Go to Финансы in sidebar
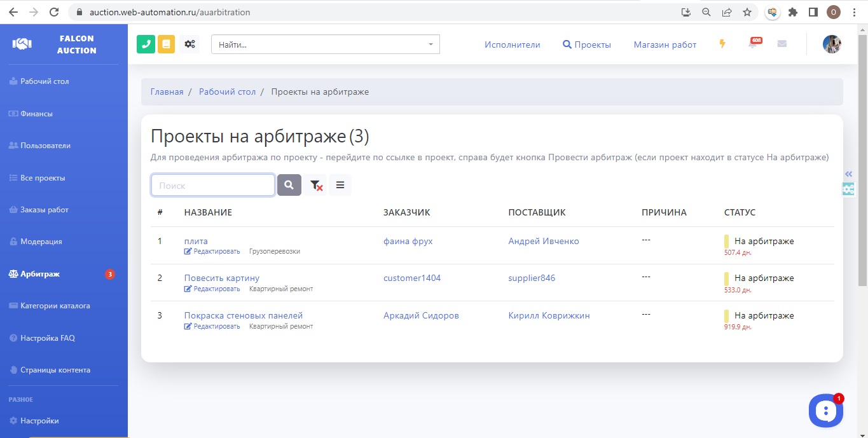This screenshot has width=868, height=438. click(36, 114)
